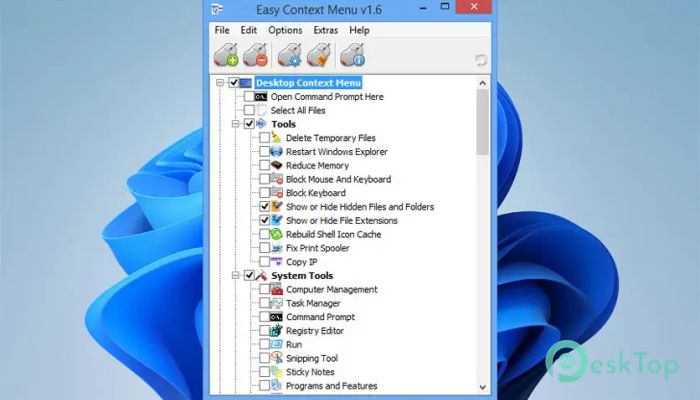Check the Block Keyboard checkbox
Viewport: 700px width, 400px height.
(264, 192)
